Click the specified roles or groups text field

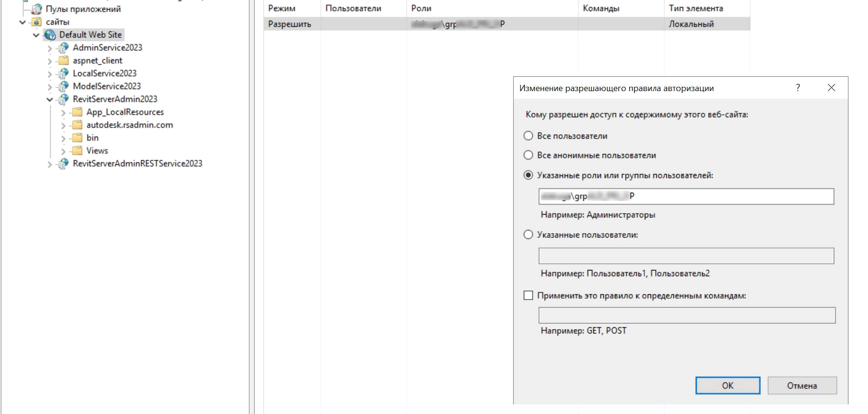686,197
